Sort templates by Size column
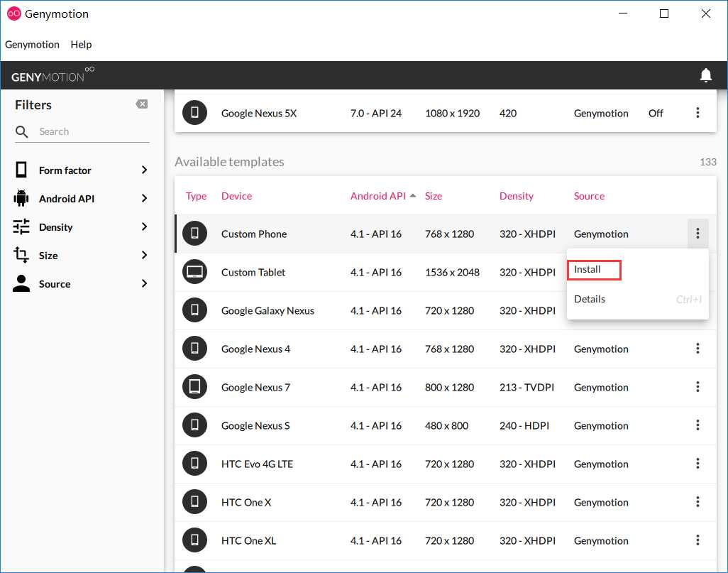The width and height of the screenshot is (728, 573). (x=433, y=196)
